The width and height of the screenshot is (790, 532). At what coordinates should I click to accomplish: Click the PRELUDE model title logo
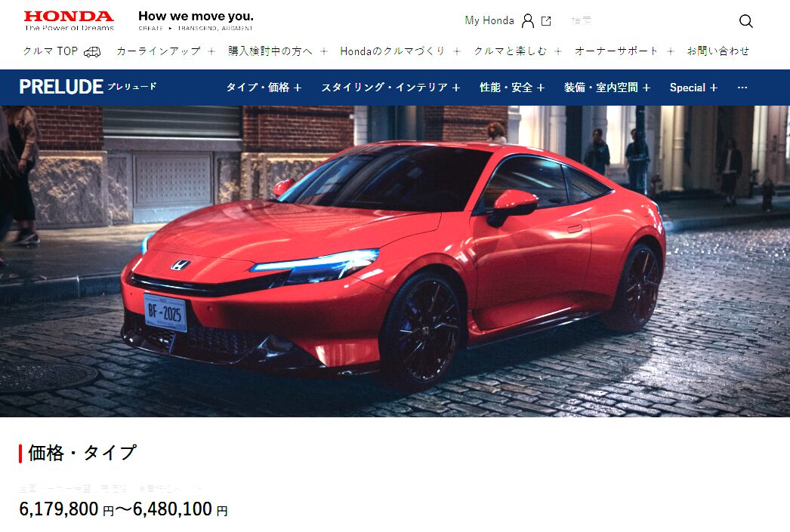[x=88, y=87]
